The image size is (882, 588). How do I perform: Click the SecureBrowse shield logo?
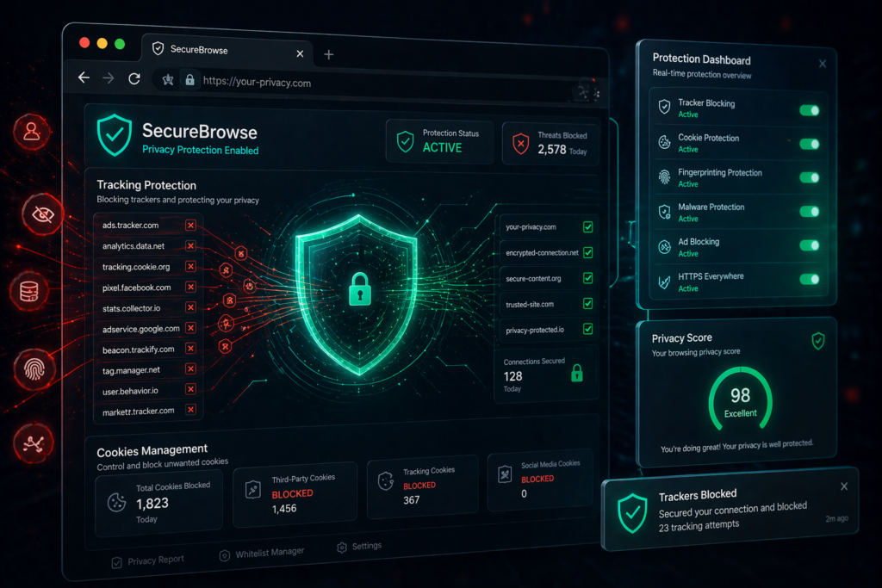pyautogui.click(x=114, y=135)
